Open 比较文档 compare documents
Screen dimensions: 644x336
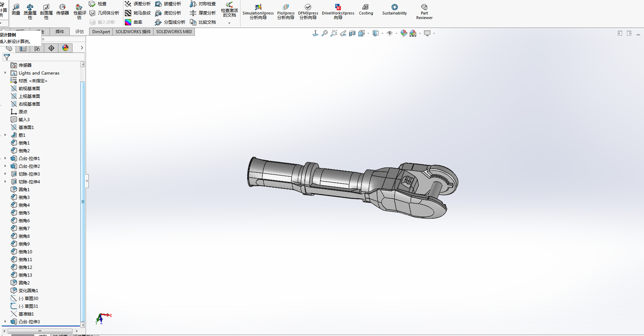coord(203,22)
